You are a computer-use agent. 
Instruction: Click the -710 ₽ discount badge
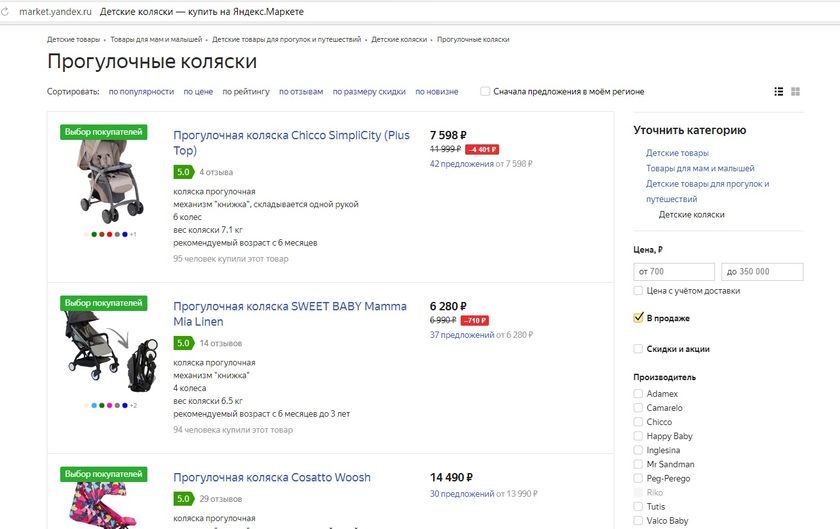(x=475, y=321)
